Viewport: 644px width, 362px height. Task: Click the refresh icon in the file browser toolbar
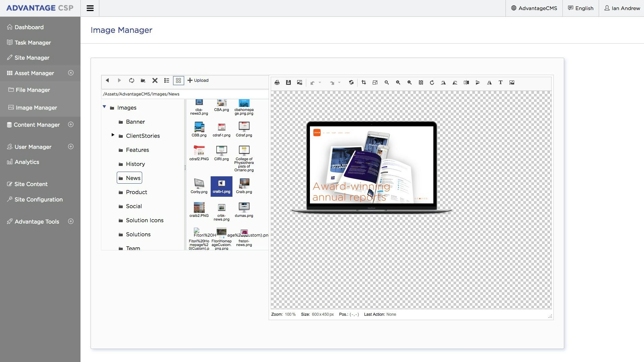pyautogui.click(x=131, y=80)
